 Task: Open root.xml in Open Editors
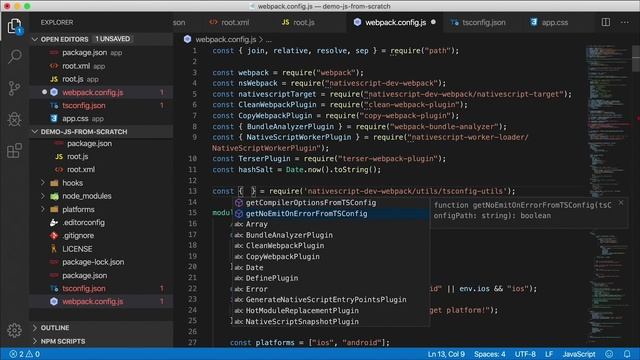102,66
